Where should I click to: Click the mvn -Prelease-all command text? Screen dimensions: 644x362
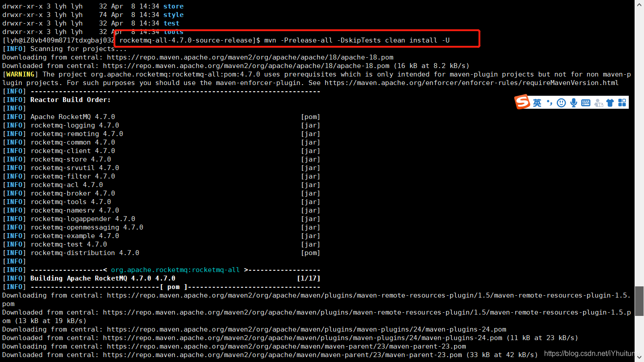pos(357,40)
